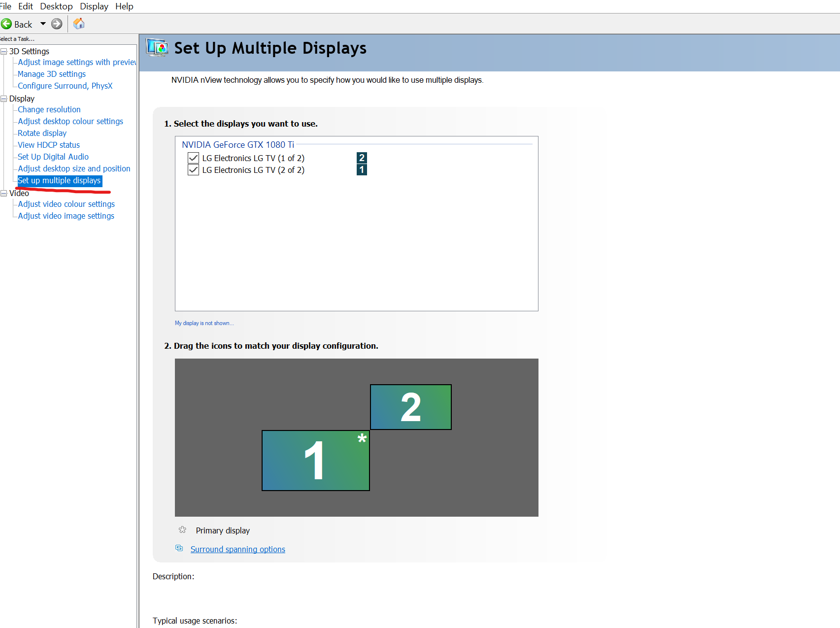This screenshot has width=840, height=628.
Task: Select display 1 thumbnail in layout area
Action: tap(316, 461)
